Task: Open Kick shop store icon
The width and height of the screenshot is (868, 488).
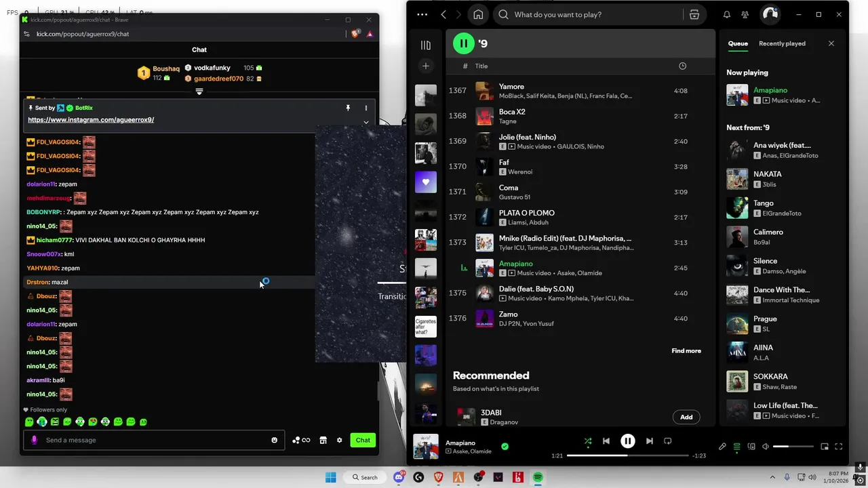Action: (x=323, y=440)
